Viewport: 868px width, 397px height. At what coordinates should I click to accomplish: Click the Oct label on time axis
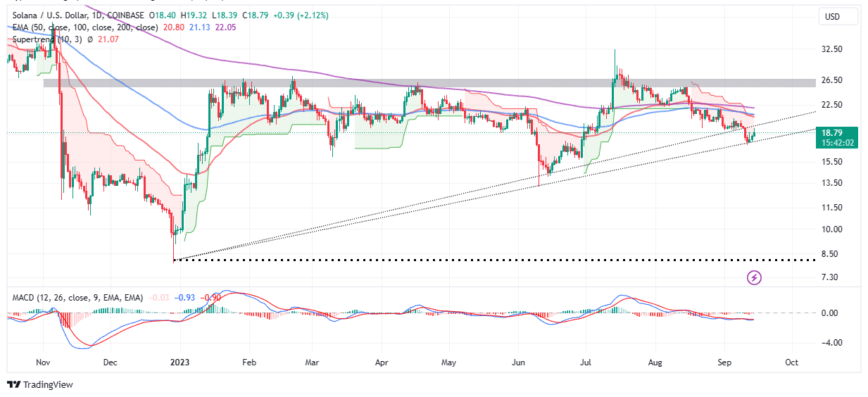791,363
